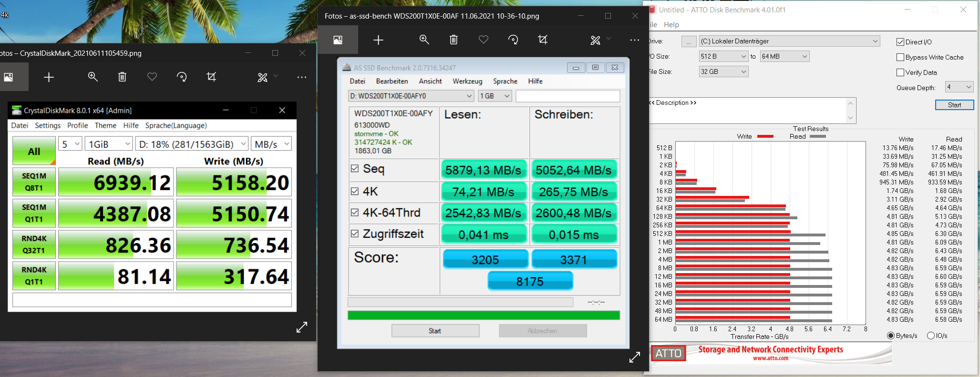980x377 pixels.
Task: Open the AS SSD drive WDS200T1X0E dropdown
Action: pos(411,96)
